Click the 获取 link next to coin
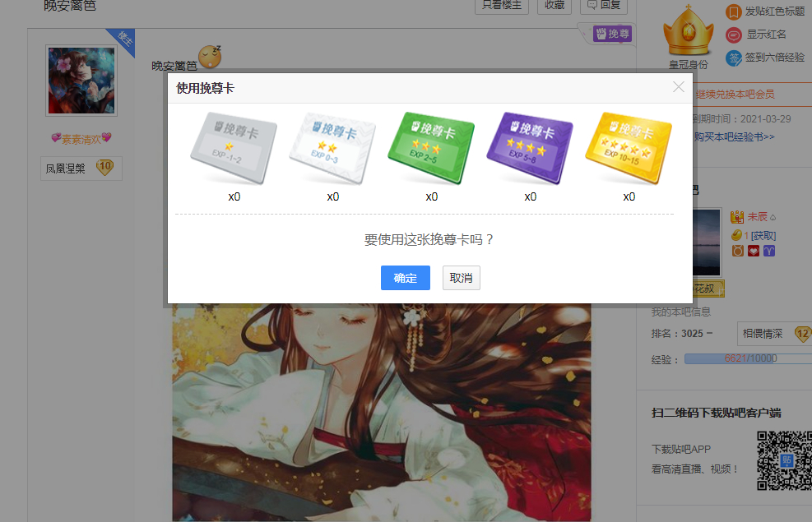812x522 pixels. pos(763,236)
